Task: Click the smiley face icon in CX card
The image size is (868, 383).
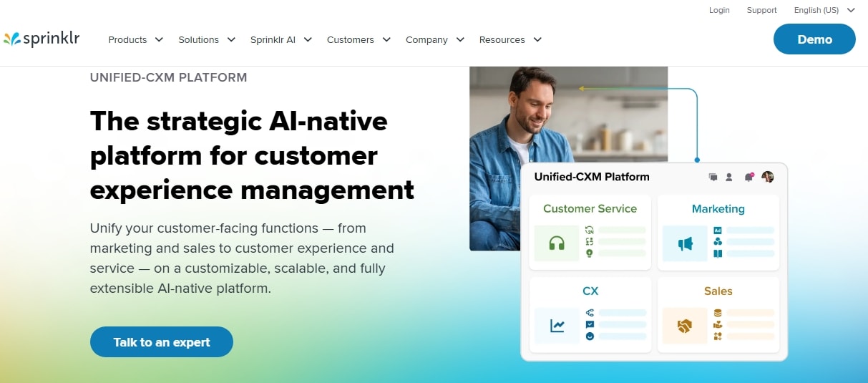Action: pos(590,336)
